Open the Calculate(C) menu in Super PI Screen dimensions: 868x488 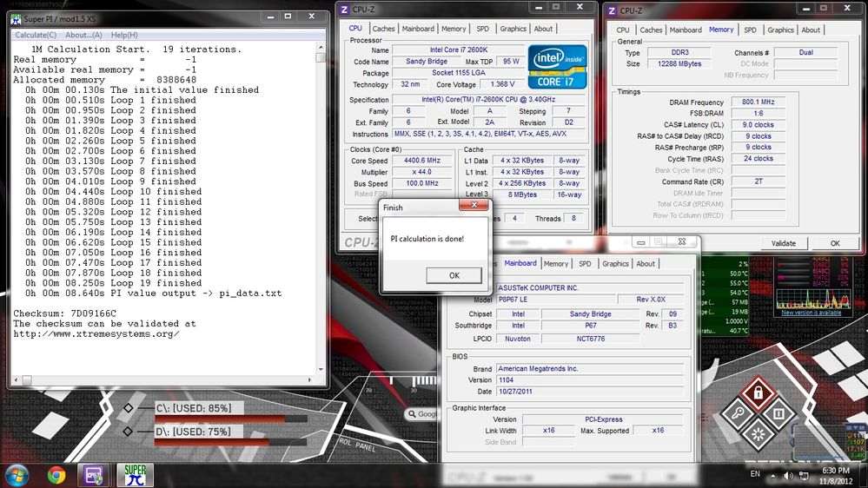pyautogui.click(x=36, y=35)
